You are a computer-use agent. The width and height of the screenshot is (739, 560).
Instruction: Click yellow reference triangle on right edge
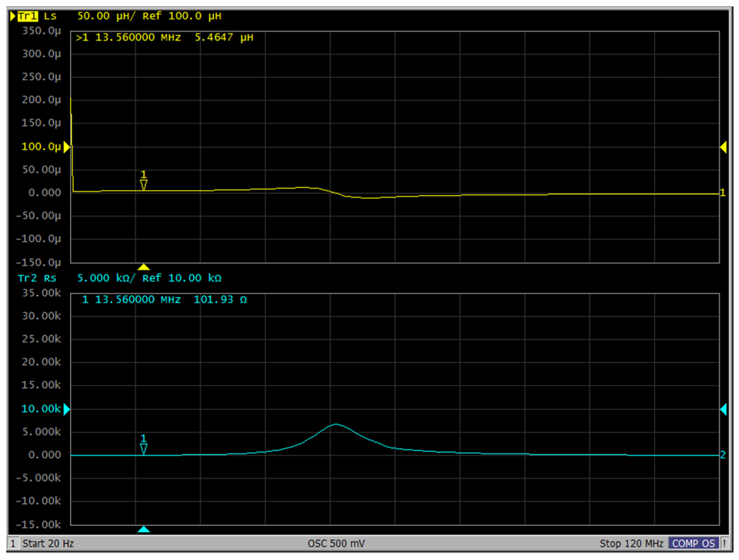(724, 147)
